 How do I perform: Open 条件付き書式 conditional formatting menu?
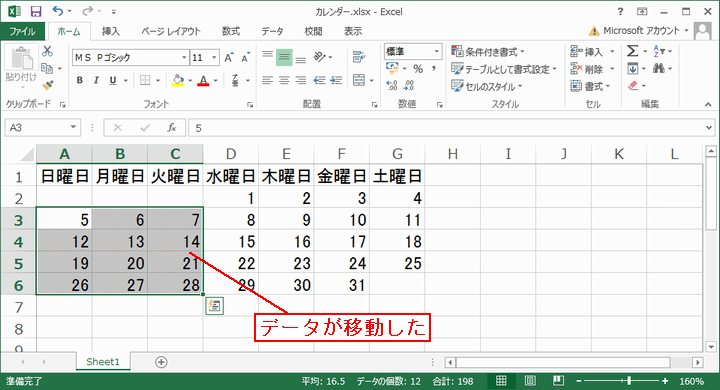pyautogui.click(x=488, y=51)
